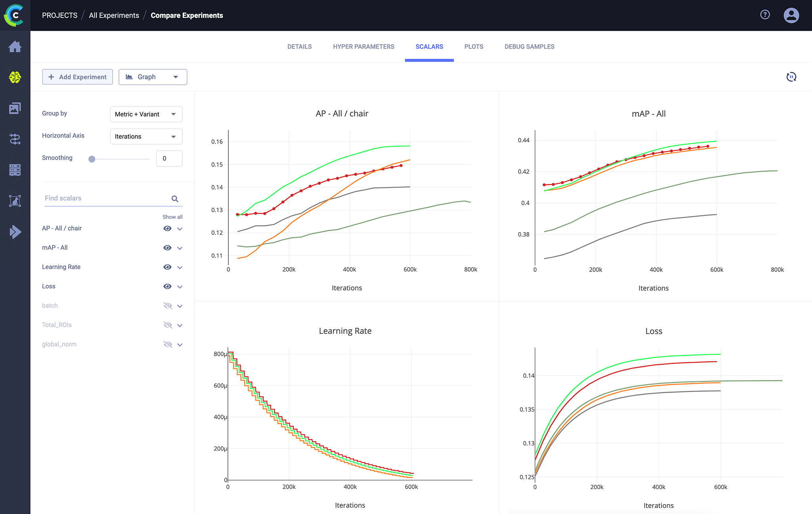Open the Datasets panel from the sidebar

pyautogui.click(x=15, y=108)
